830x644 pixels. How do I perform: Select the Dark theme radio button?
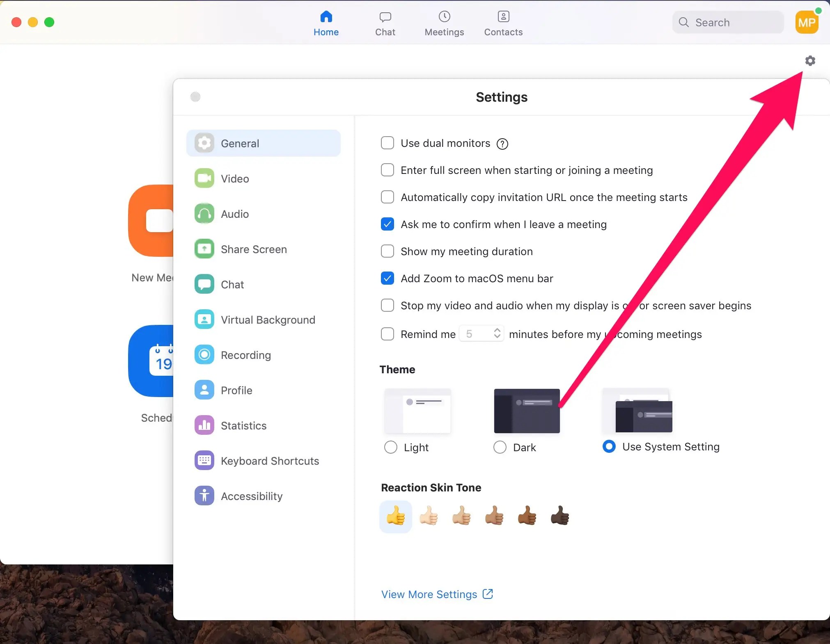[x=500, y=447]
